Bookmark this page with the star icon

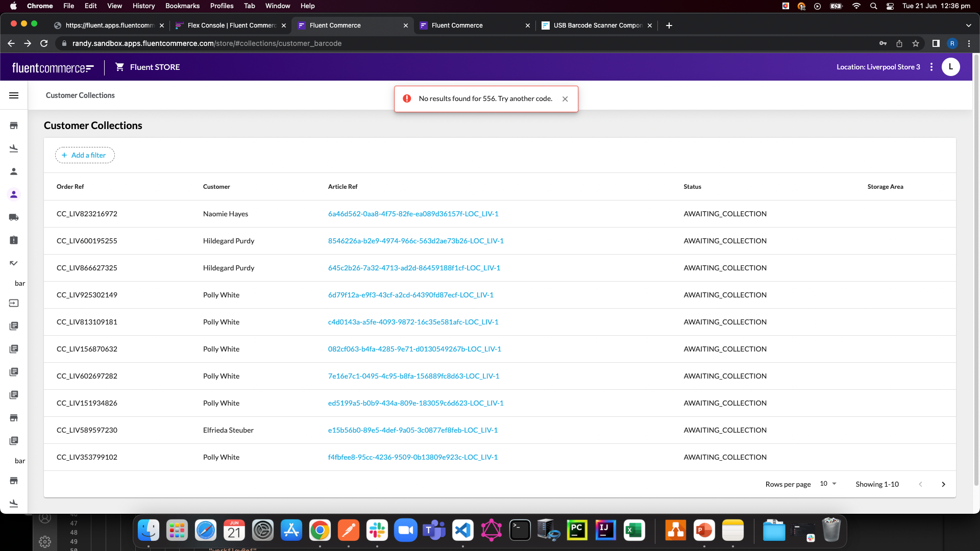pyautogui.click(x=916, y=43)
